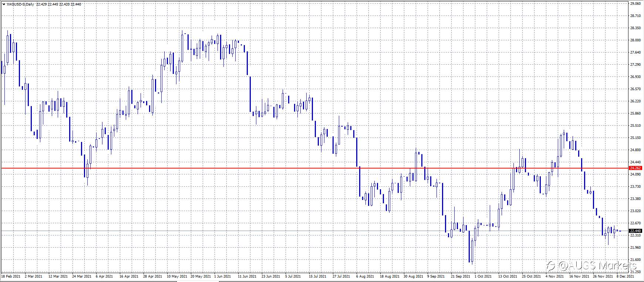Click the black 22.440 current price label
The image size is (644, 282).
636,231
